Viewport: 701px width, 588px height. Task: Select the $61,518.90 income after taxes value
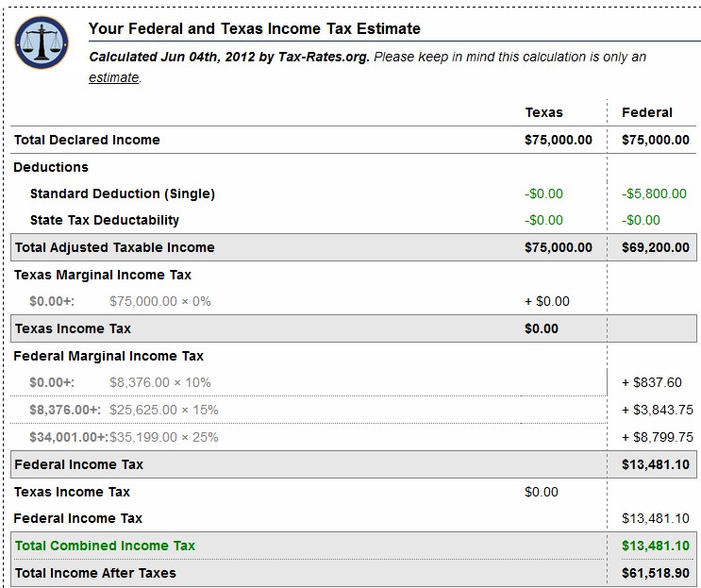tap(656, 573)
